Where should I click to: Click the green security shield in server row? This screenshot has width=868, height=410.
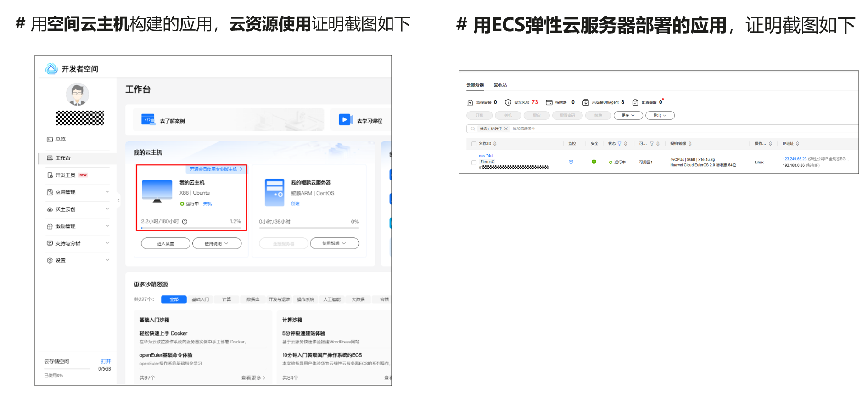(594, 162)
